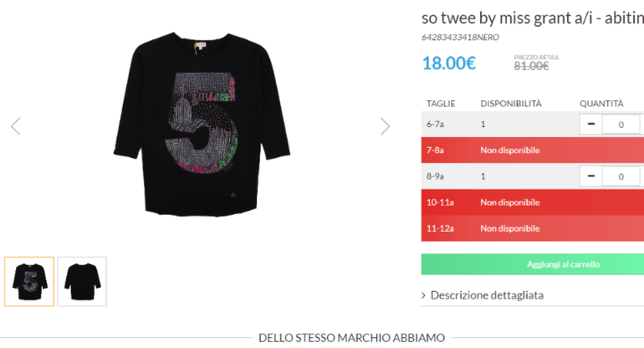Image resolution: width=644 pixels, height=348 pixels.
Task: Click the chevron beside Descrizione dettagliata
Action: 423,295
